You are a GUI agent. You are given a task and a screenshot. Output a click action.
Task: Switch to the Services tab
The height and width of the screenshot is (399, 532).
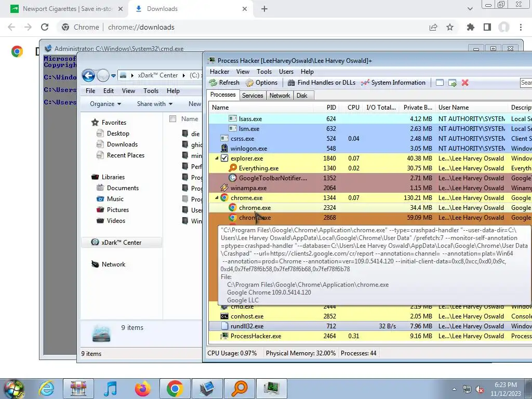click(252, 96)
